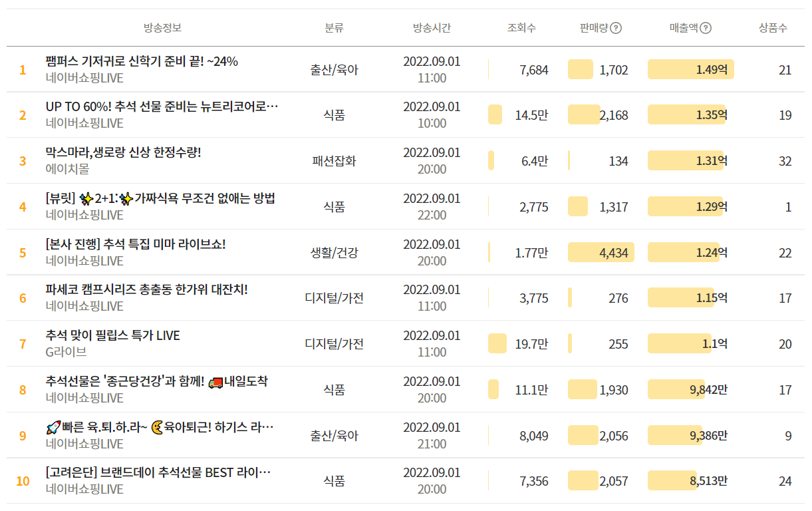
Task: Sort by the 조회수 column header
Action: pos(521,28)
